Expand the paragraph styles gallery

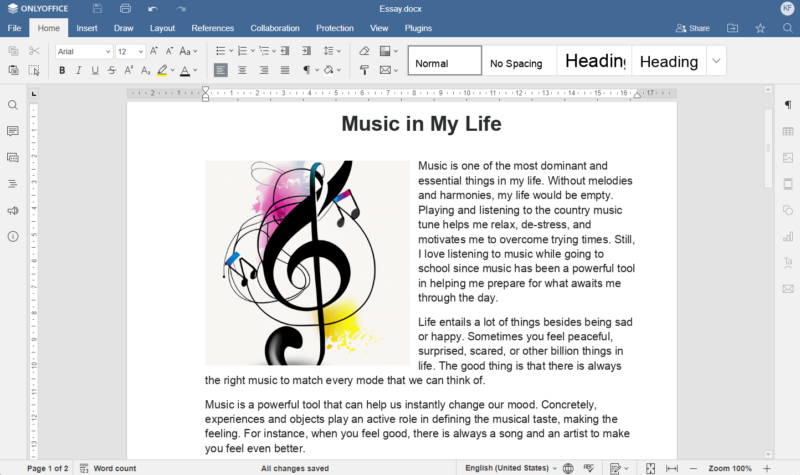[x=716, y=61]
